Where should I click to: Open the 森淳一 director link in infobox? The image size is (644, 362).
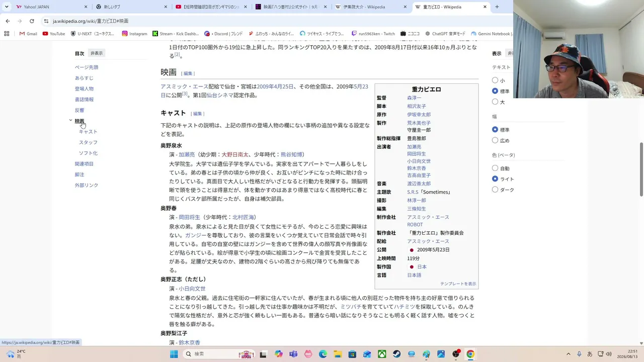(x=414, y=98)
